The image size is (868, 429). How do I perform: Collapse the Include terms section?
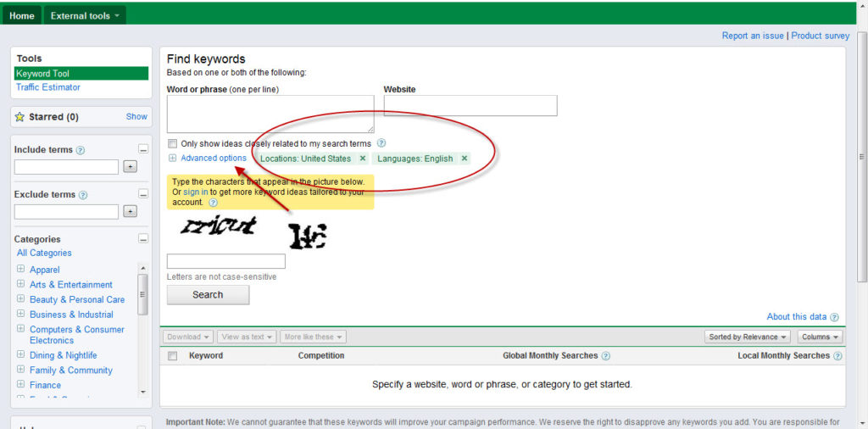tap(142, 149)
